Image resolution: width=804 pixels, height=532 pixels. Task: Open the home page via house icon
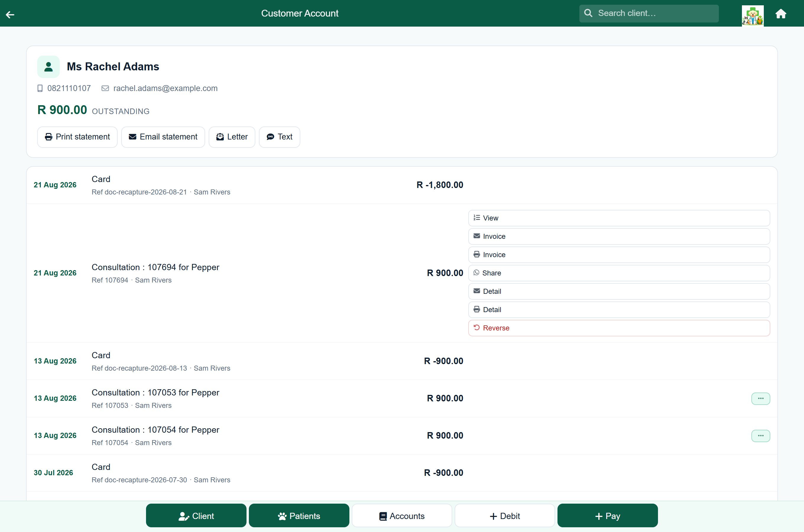[781, 14]
